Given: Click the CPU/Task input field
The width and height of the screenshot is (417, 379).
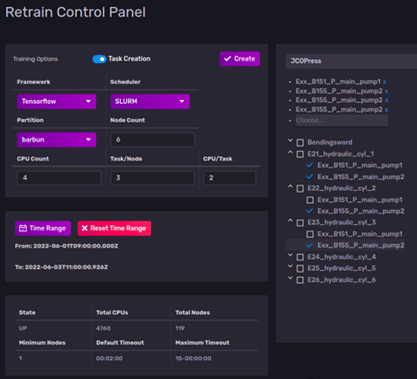Looking at the screenshot, I should [x=230, y=178].
